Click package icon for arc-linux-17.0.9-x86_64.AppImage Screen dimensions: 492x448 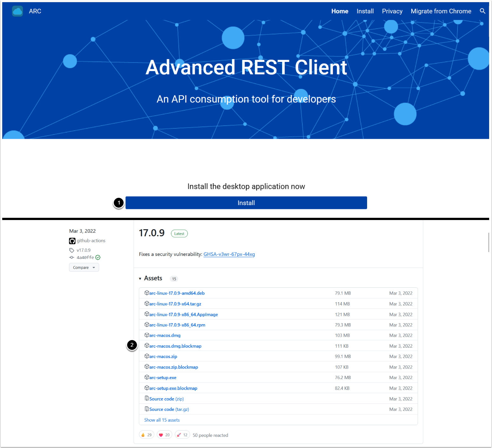147,314
